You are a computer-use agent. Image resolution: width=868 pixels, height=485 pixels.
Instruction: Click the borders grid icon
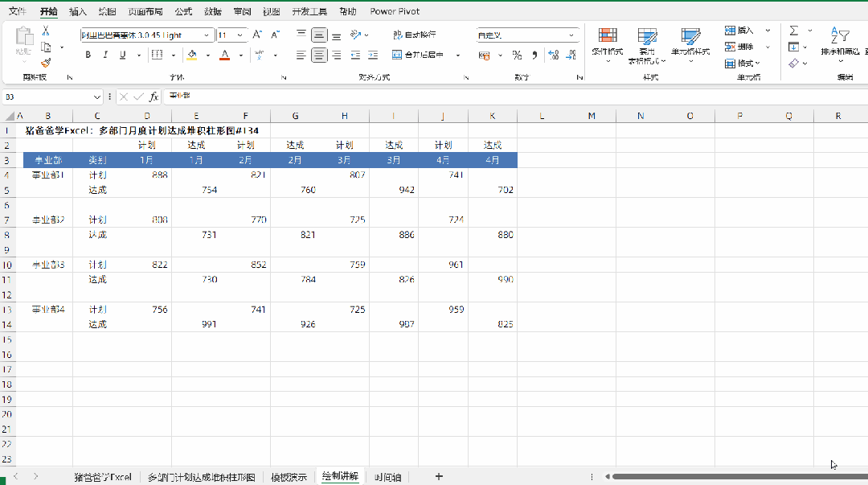pos(158,55)
